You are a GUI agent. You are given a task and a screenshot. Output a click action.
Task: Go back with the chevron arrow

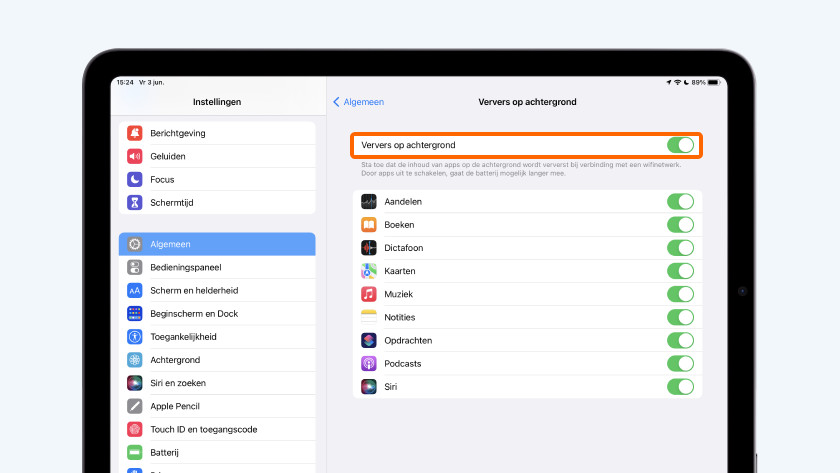point(336,102)
